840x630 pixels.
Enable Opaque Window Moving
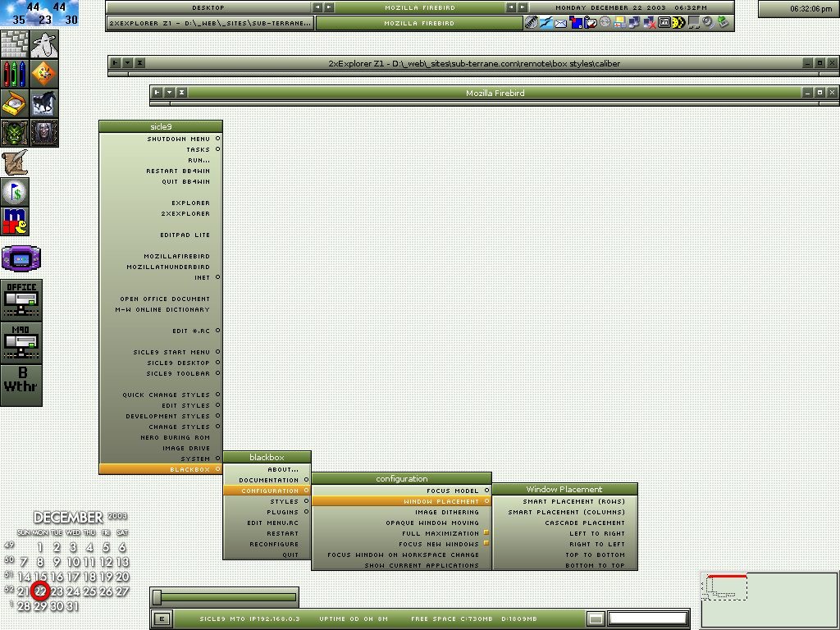401,523
